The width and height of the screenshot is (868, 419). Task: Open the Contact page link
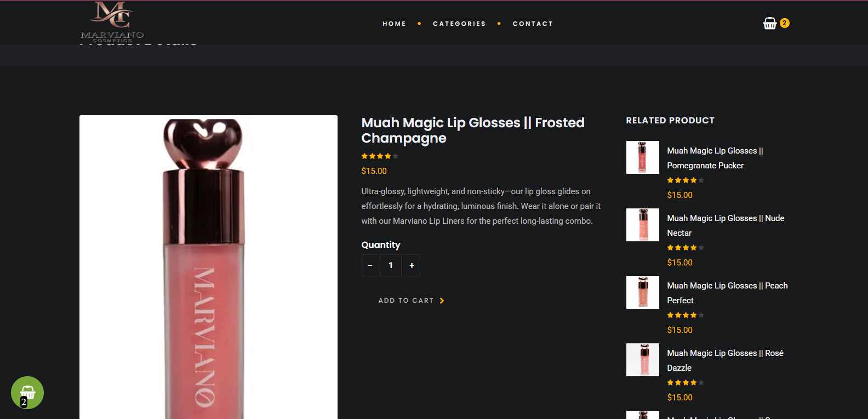click(533, 24)
